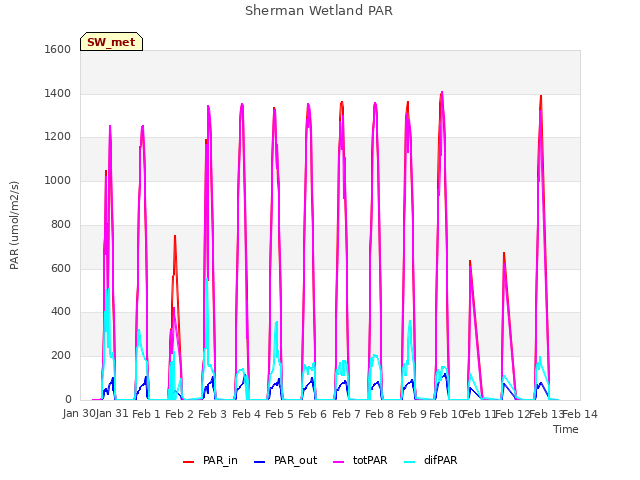Screen dimensions: 640x480
Task: Click the Feb 7 x-axis label
Action: click(346, 414)
